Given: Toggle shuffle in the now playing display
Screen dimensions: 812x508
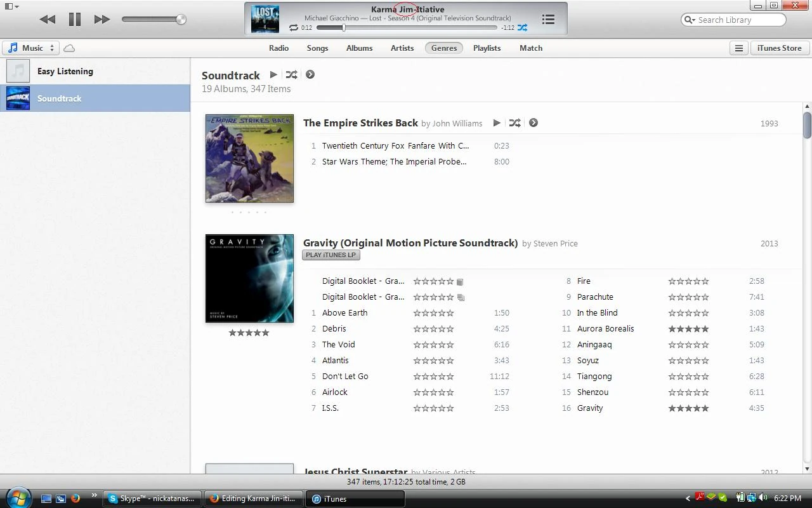Looking at the screenshot, I should tap(522, 28).
